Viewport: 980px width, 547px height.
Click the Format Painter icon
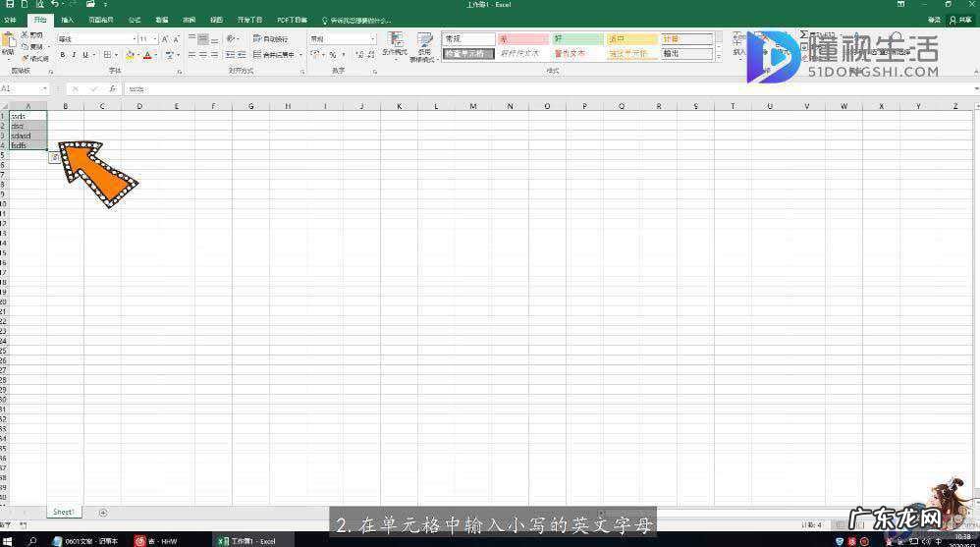point(34,58)
